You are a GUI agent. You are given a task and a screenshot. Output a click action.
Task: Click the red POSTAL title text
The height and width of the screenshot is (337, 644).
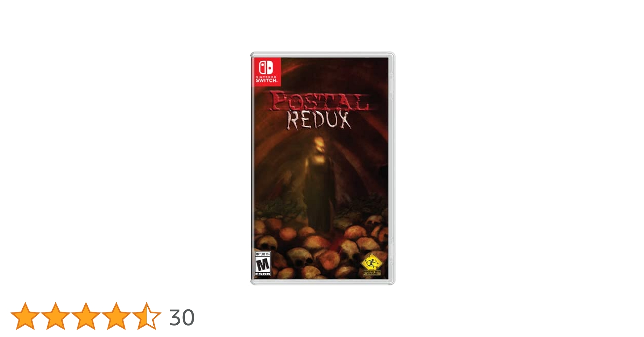coord(319,101)
